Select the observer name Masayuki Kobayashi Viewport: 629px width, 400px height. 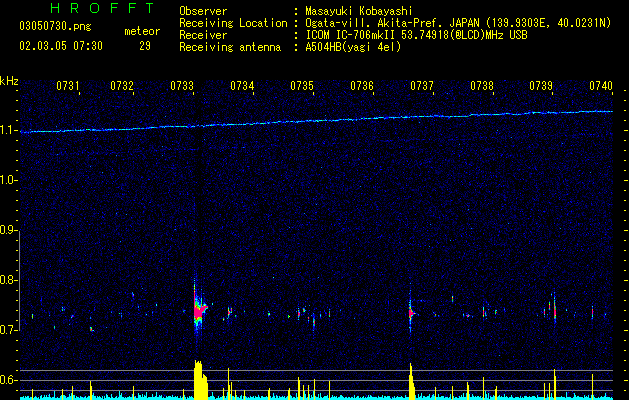(x=359, y=11)
